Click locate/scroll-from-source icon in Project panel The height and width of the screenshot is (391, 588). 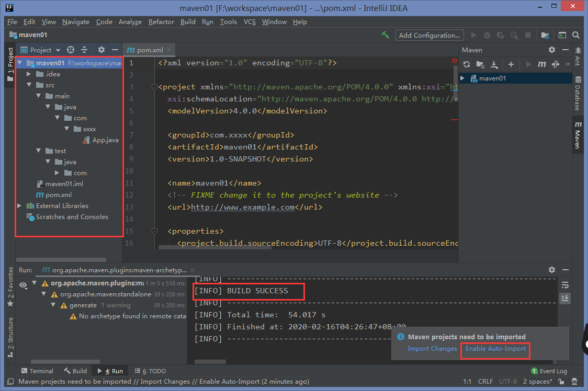coord(71,50)
